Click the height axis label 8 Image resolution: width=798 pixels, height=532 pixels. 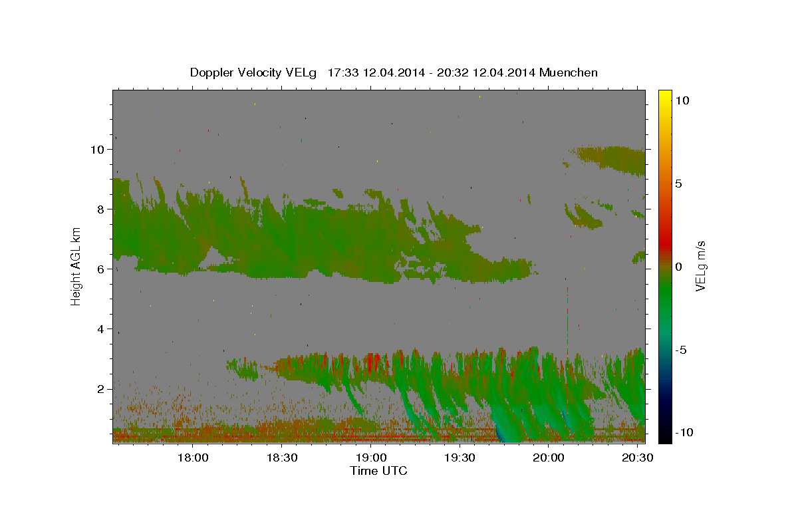100,209
